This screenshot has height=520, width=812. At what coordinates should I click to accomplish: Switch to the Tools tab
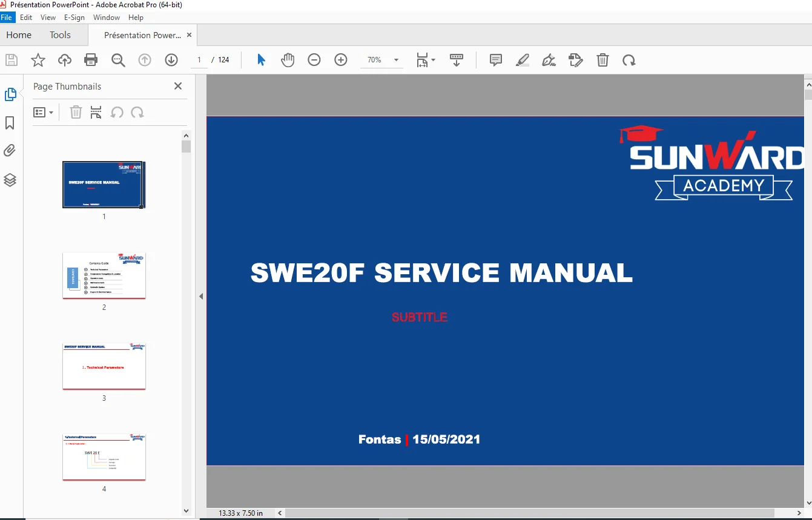pyautogui.click(x=60, y=35)
